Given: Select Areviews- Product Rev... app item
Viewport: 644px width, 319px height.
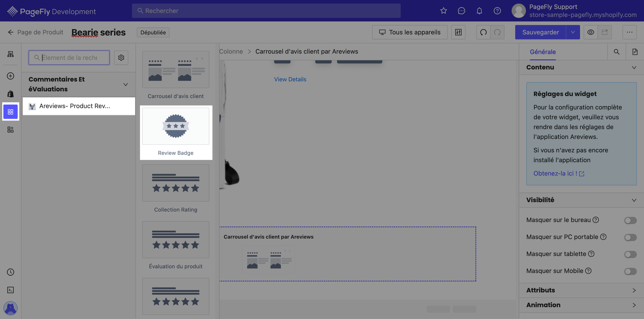Looking at the screenshot, I should click(79, 106).
